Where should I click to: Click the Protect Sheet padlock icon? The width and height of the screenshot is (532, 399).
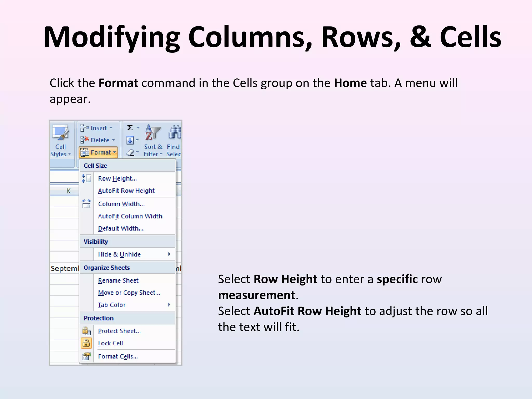tap(86, 331)
